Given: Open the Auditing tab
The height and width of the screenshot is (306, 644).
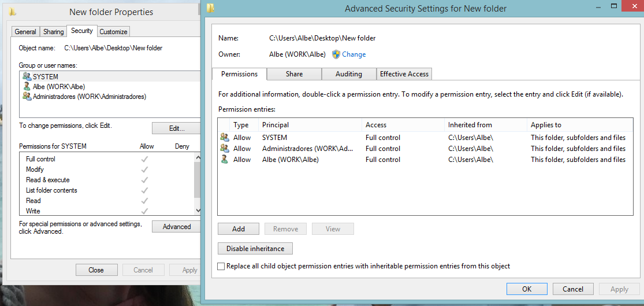Looking at the screenshot, I should [349, 74].
